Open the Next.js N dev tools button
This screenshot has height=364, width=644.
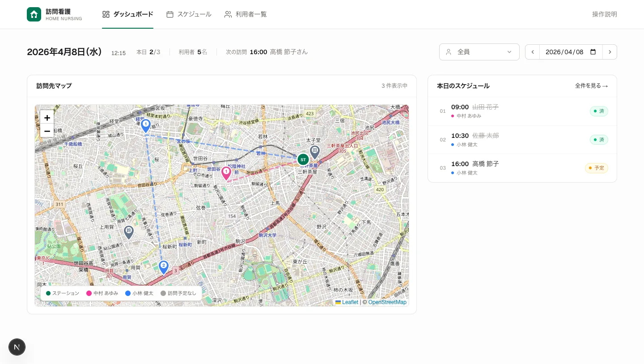pos(17,347)
